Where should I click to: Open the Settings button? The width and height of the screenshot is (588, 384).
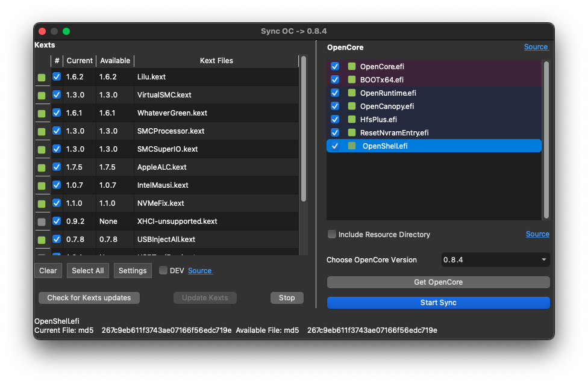tap(133, 270)
